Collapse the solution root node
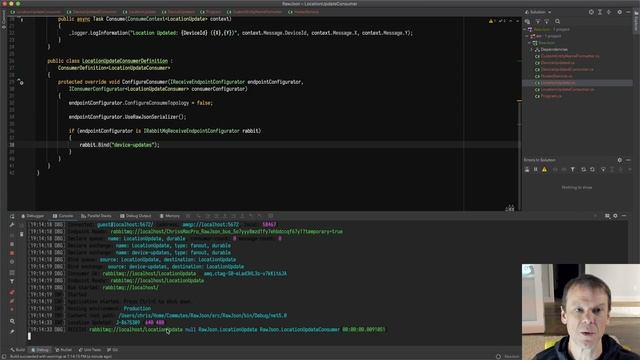 click(525, 29)
